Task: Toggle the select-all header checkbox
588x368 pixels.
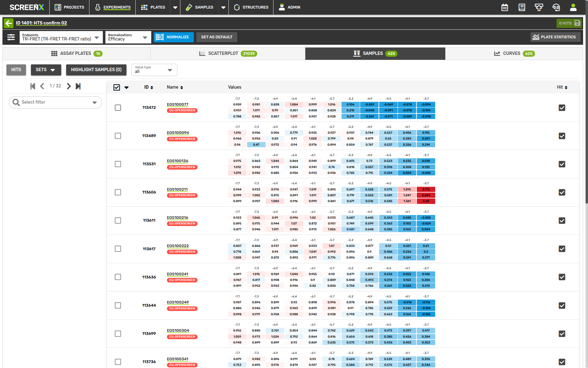Action: [x=117, y=87]
